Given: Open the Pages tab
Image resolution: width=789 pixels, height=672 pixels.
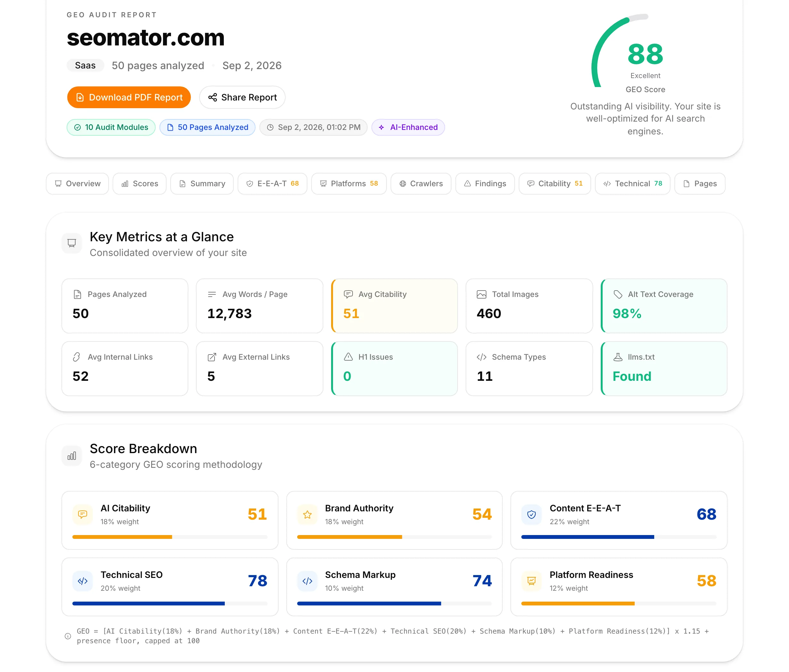Looking at the screenshot, I should [x=700, y=184].
